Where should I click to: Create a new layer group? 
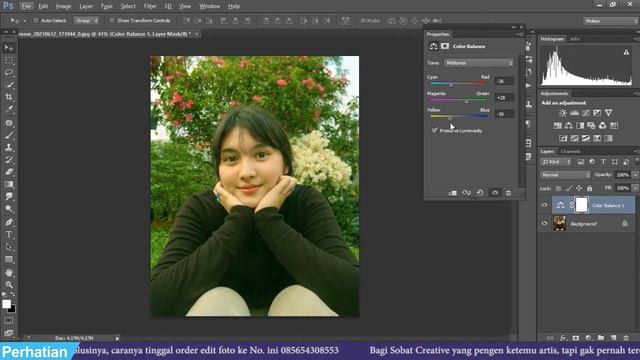[601, 338]
